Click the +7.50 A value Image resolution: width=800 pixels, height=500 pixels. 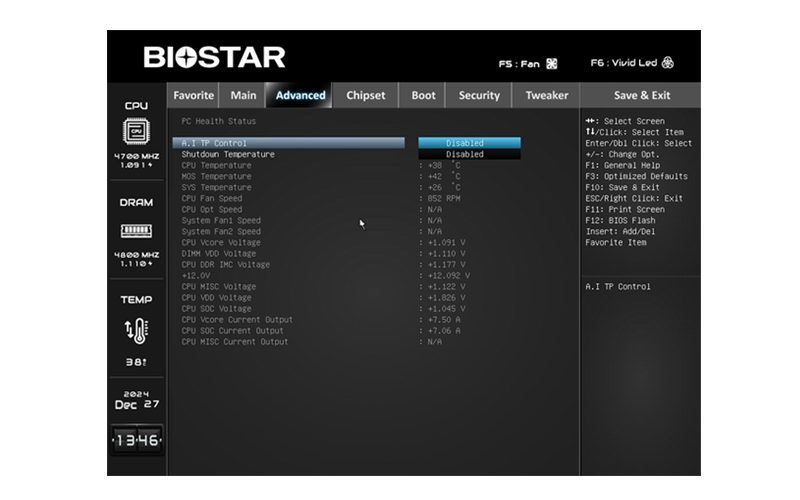click(444, 320)
